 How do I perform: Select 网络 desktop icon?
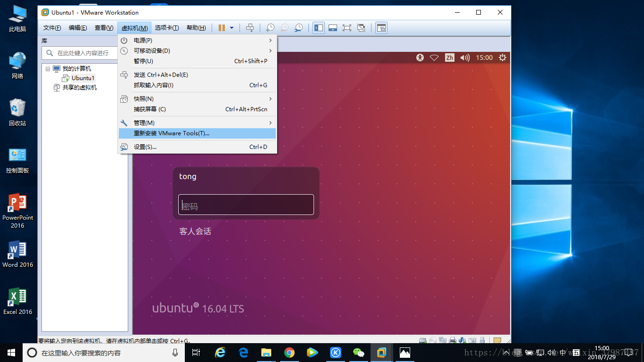click(17, 66)
